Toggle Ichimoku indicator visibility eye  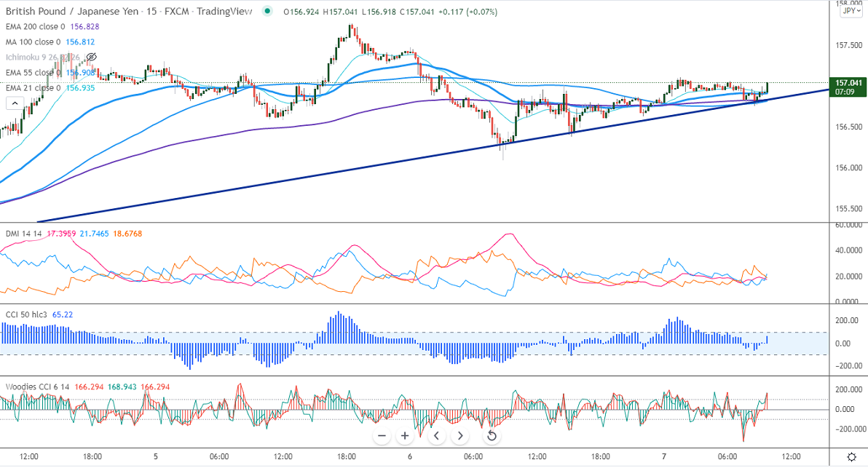pyautogui.click(x=92, y=57)
